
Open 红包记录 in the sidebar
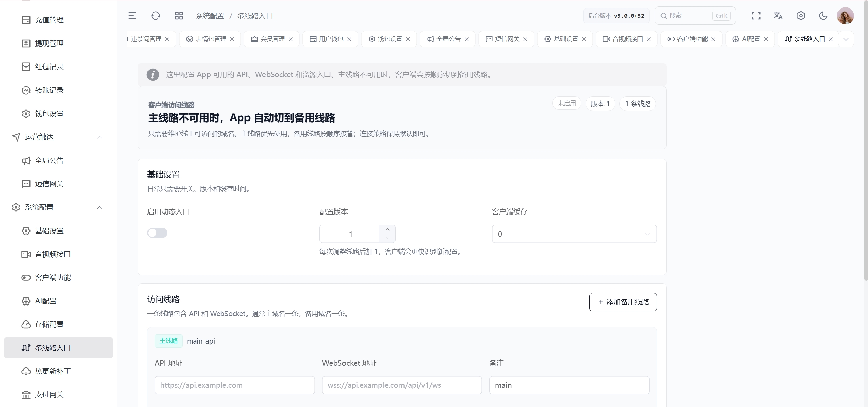pyautogui.click(x=58, y=67)
